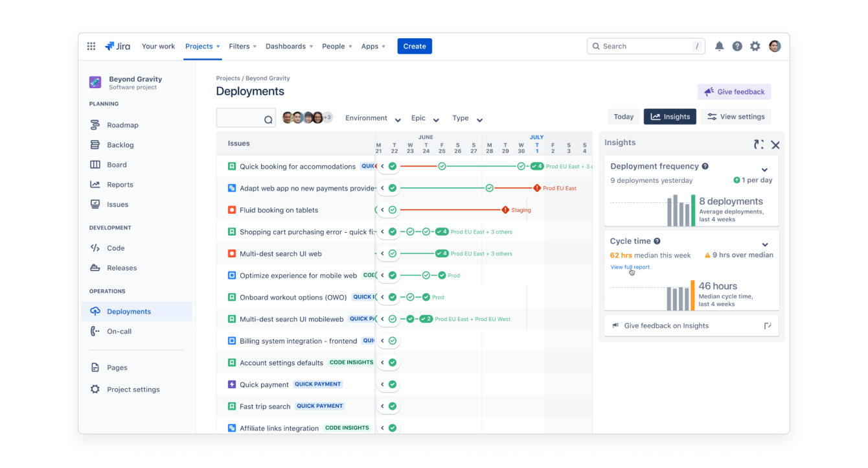Switch to the Insights tab
Image resolution: width=868 pixels, height=468 pixels.
tap(670, 116)
